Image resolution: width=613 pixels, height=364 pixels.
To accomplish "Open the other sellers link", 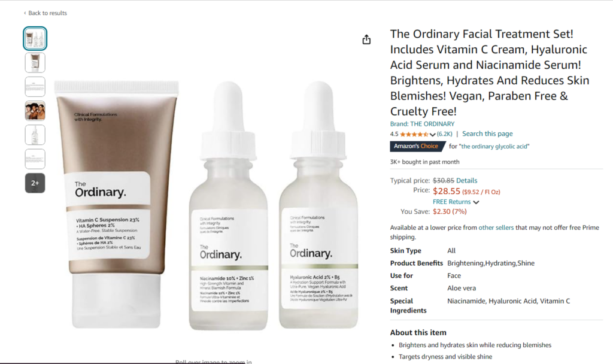I will coord(496,227).
